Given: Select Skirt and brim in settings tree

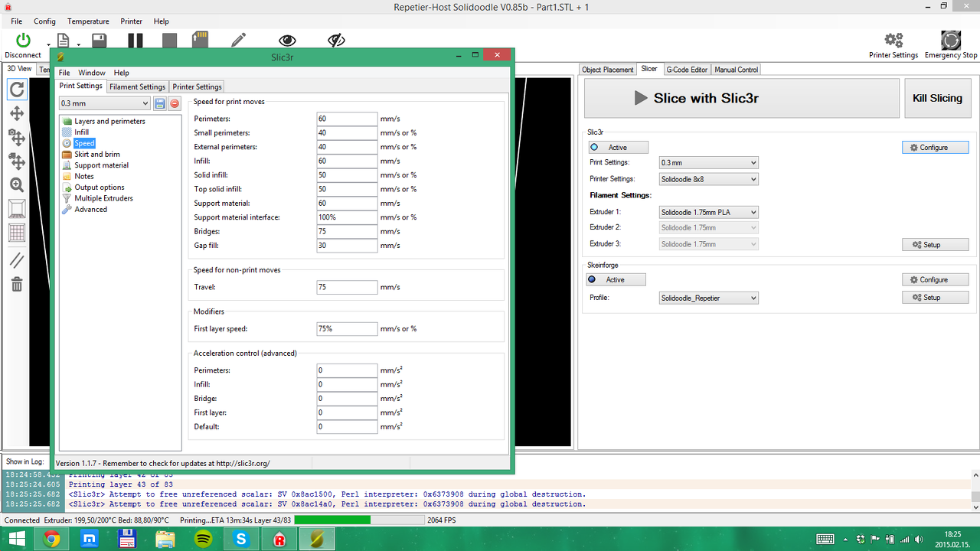Looking at the screenshot, I should [97, 154].
